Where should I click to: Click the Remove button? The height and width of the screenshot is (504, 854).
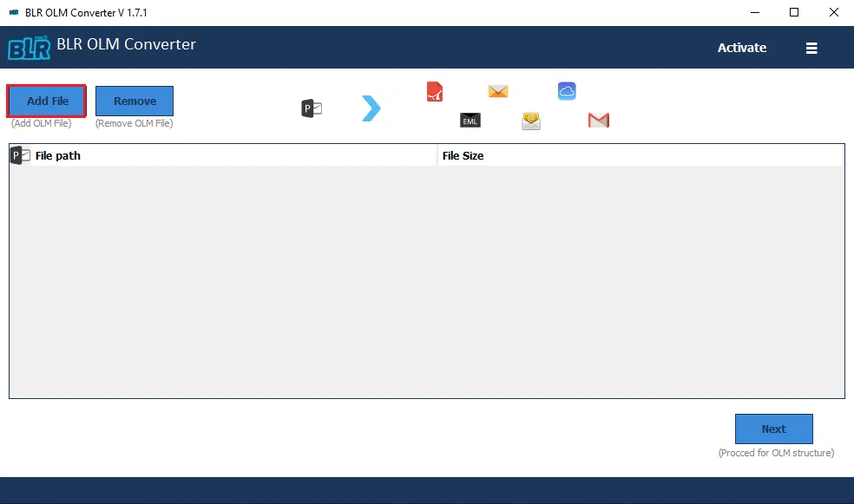(x=134, y=101)
